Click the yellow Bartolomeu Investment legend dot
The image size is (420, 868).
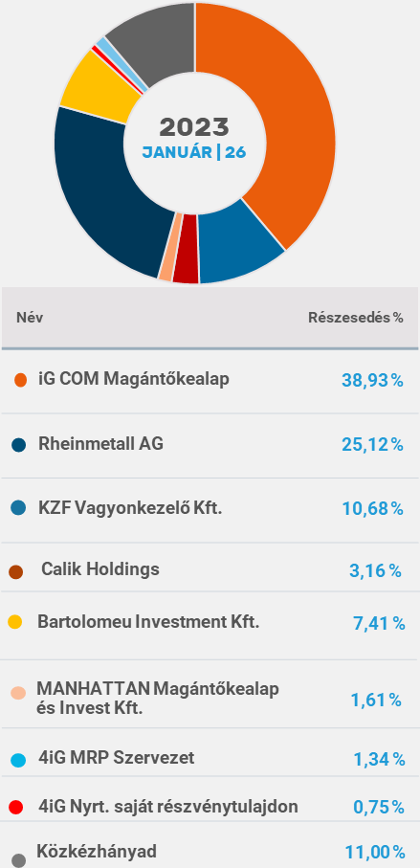click(x=15, y=622)
